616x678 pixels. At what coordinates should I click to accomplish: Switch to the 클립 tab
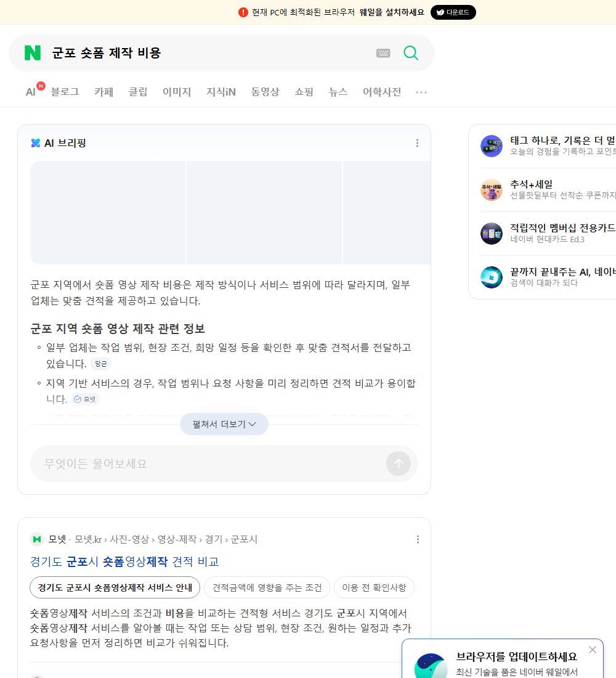pyautogui.click(x=138, y=92)
